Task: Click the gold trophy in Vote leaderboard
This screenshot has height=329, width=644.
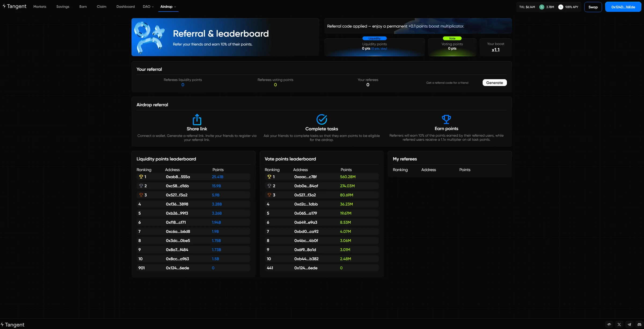Action: [x=269, y=177]
